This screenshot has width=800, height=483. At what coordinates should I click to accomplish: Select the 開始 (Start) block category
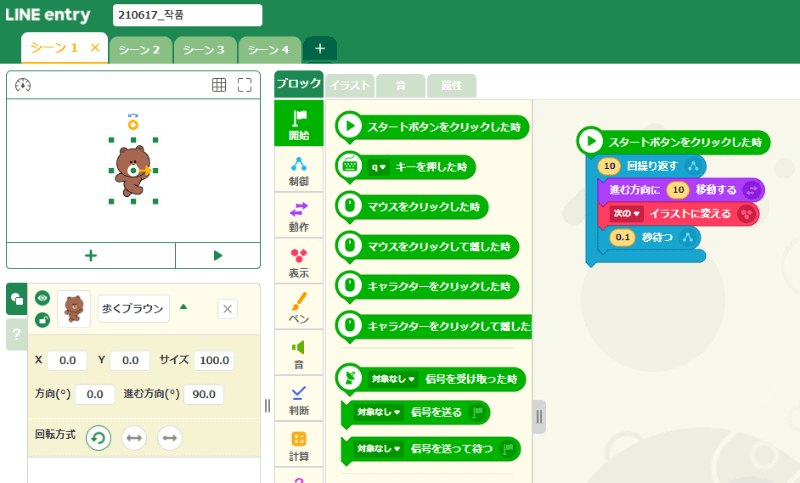298,123
